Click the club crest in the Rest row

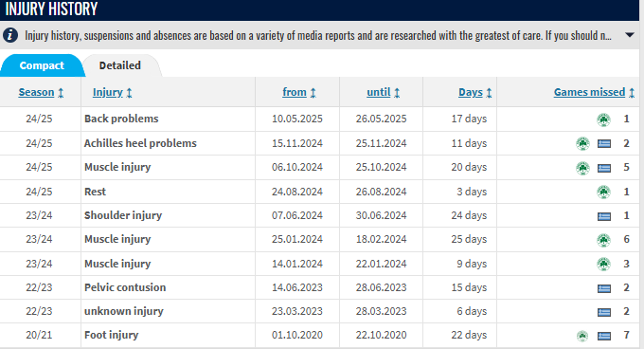(x=603, y=192)
